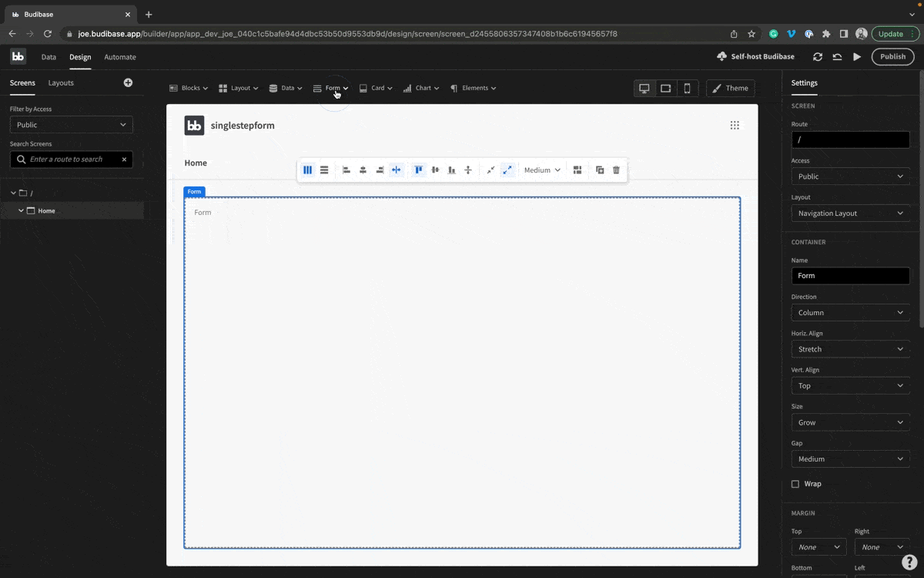Align container contents to the right
The height and width of the screenshot is (578, 924).
379,170
